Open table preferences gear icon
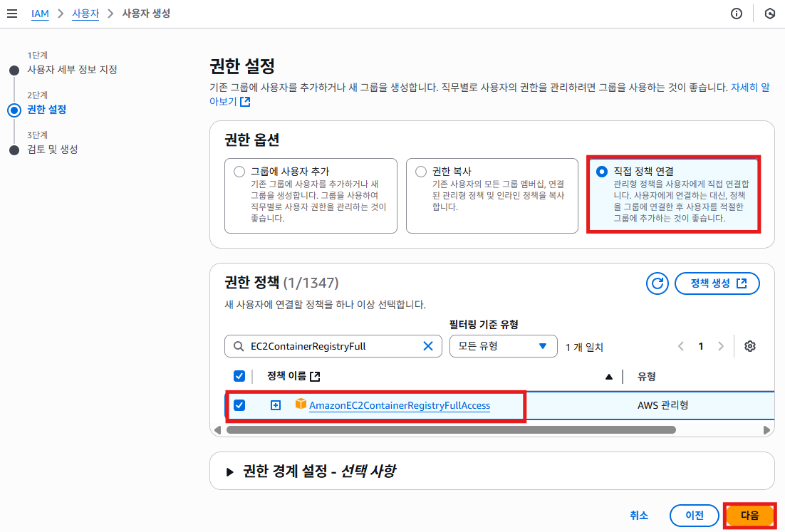 (749, 346)
